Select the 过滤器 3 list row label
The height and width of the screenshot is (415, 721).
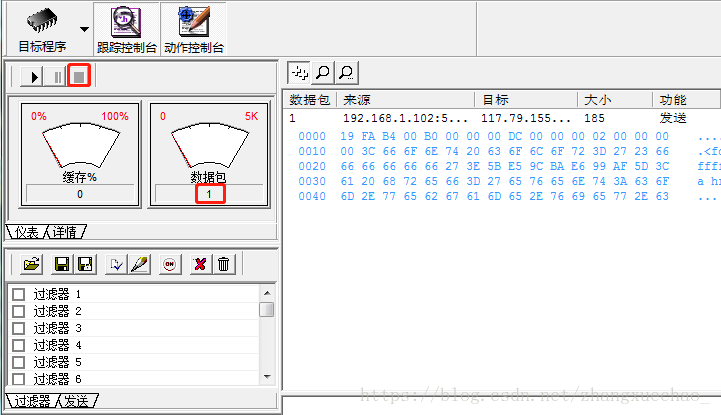point(57,328)
